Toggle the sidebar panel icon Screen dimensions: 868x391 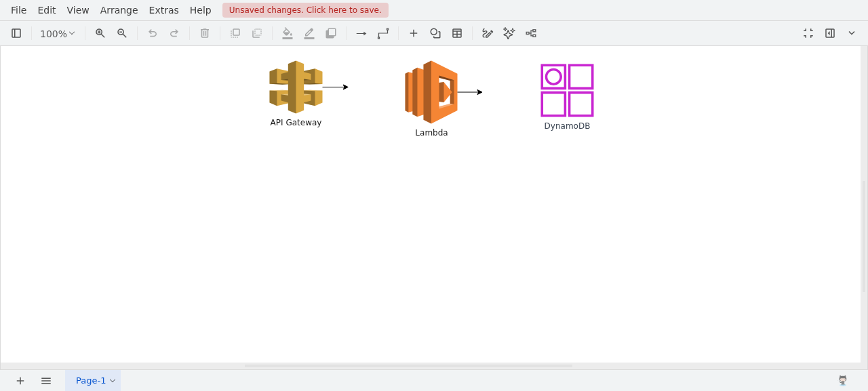pos(16,33)
